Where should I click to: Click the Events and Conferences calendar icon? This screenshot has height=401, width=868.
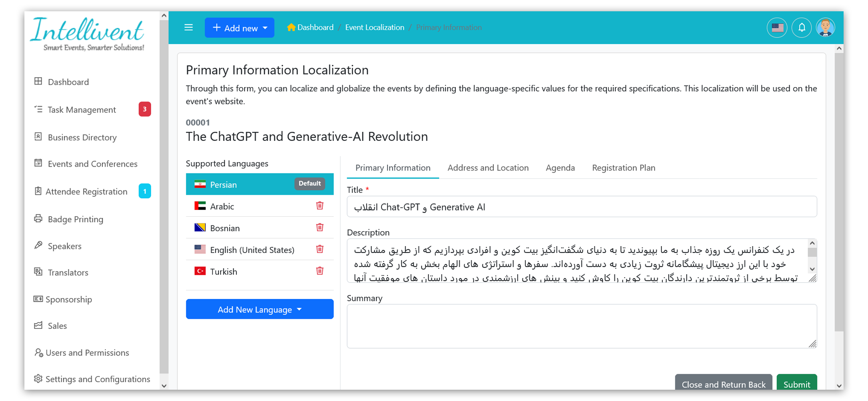(38, 163)
